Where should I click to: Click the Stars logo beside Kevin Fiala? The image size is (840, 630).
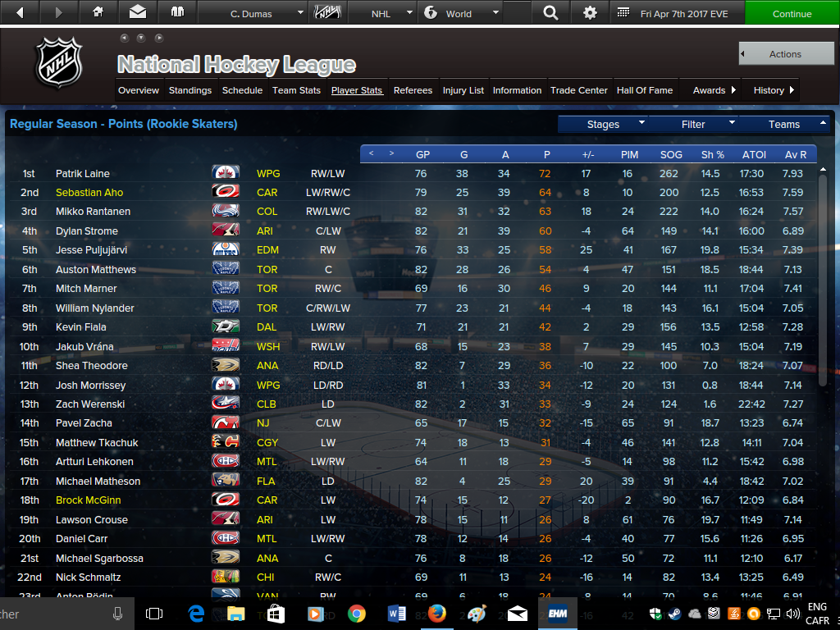coord(226,326)
